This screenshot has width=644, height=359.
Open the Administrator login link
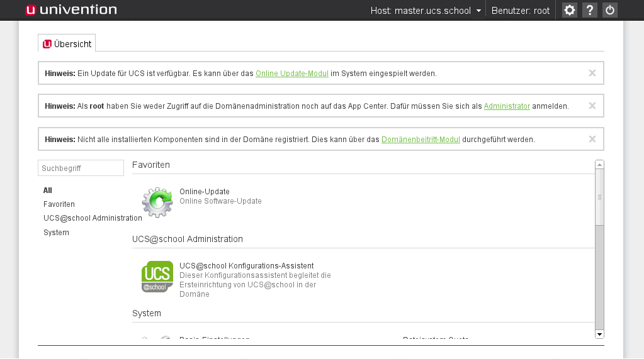pyautogui.click(x=507, y=106)
